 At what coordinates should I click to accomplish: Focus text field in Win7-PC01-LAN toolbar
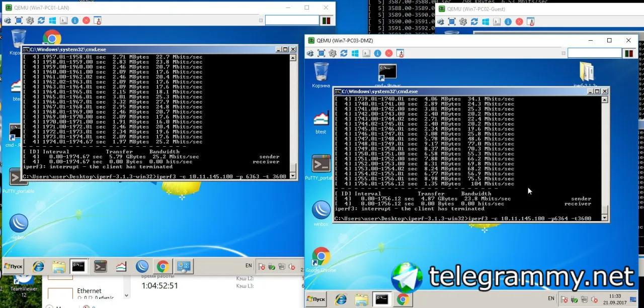292,21
